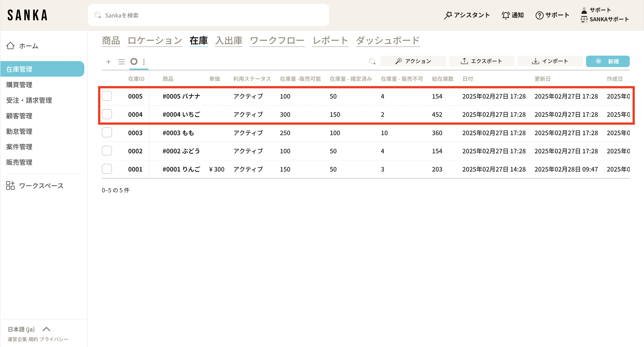The height and width of the screenshot is (347, 644).
Task: Open notifications bell
Action: 506,15
